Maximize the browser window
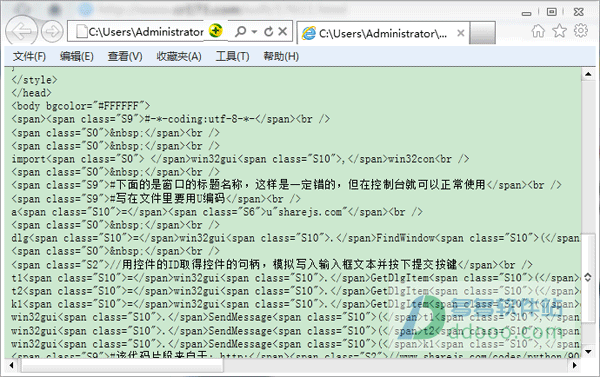 point(551,12)
